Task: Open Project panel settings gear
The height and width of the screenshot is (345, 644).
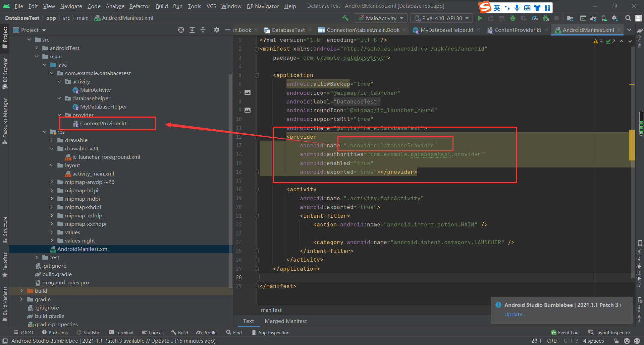Action: pos(217,30)
